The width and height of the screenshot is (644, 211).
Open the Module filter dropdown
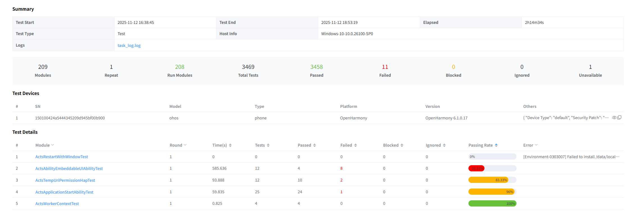[53, 145]
